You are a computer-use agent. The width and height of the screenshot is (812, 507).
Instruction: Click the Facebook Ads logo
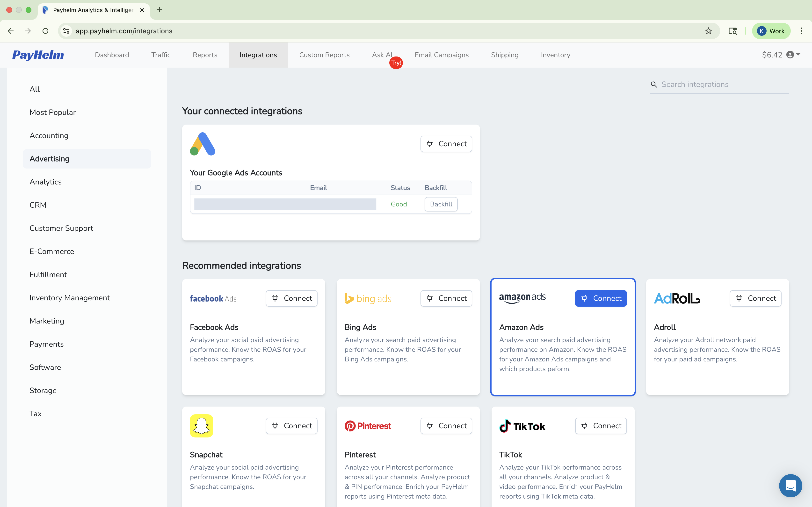point(213,298)
